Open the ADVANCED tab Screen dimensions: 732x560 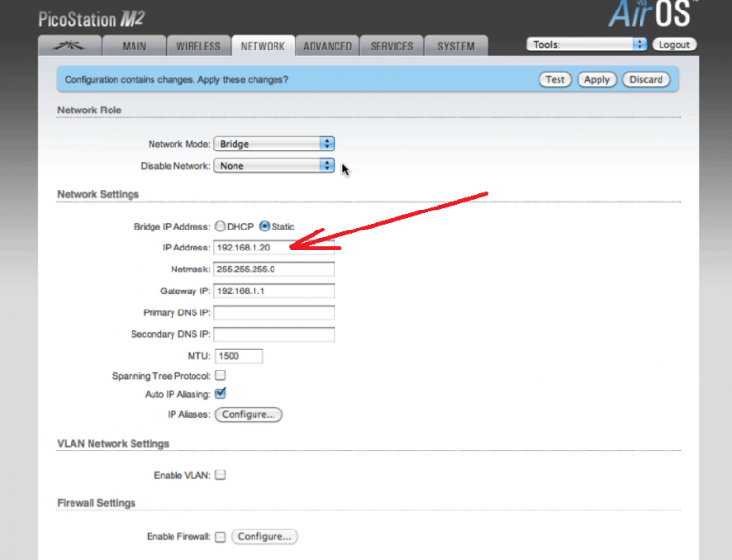pos(327,46)
